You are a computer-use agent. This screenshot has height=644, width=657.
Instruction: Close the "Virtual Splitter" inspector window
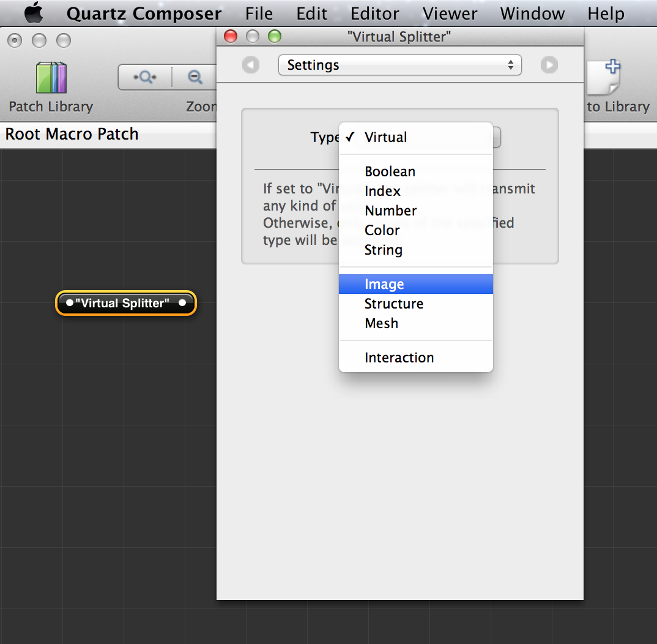tap(231, 37)
